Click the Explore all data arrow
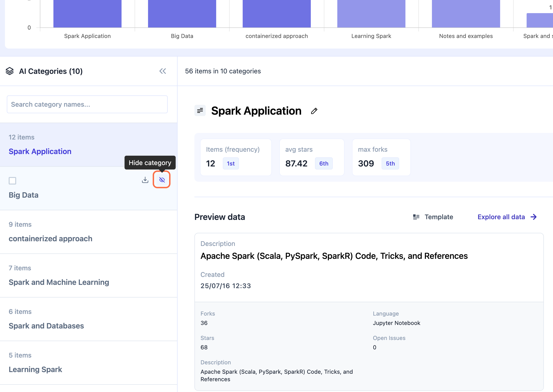The width and height of the screenshot is (553, 392). 534,217
